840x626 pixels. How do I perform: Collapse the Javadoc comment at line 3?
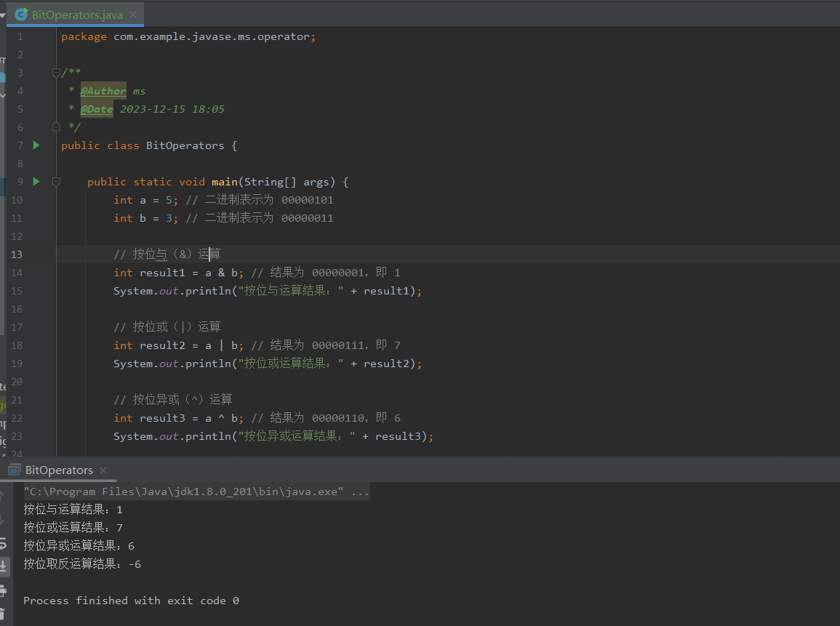pos(56,72)
